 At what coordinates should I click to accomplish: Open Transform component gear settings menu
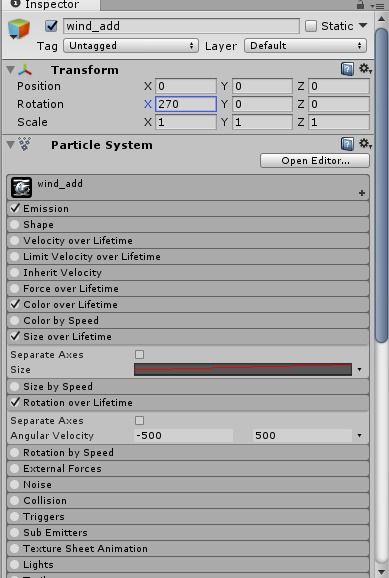tap(365, 69)
